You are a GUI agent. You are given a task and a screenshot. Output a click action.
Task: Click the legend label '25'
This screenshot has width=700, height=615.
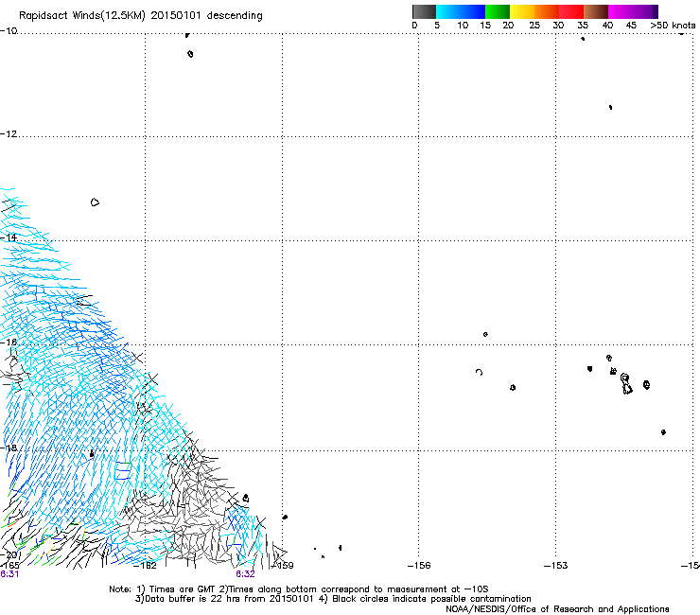534,26
